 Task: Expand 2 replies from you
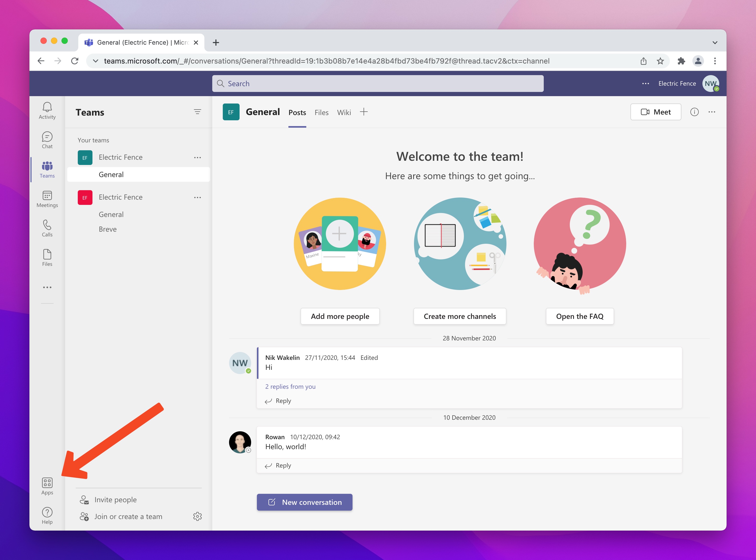(x=290, y=386)
